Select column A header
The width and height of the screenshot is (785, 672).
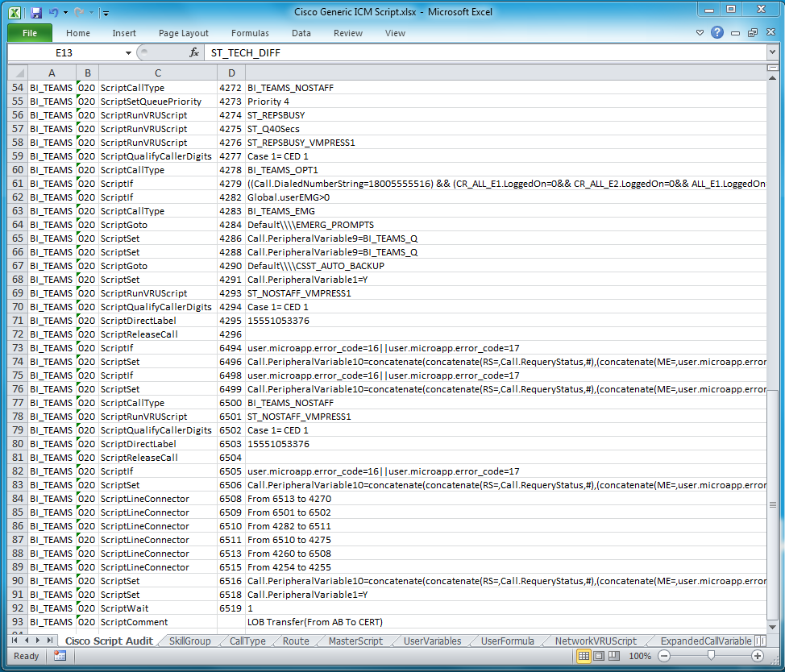point(52,73)
